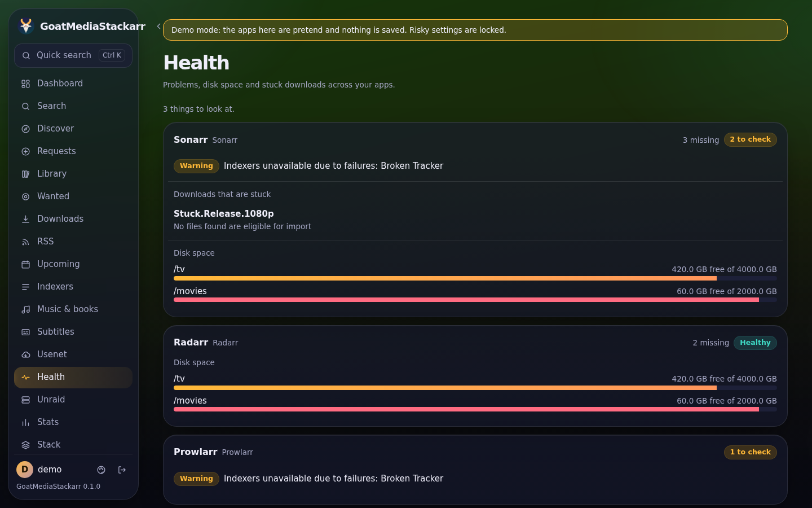Open the Library page link

tap(73, 174)
